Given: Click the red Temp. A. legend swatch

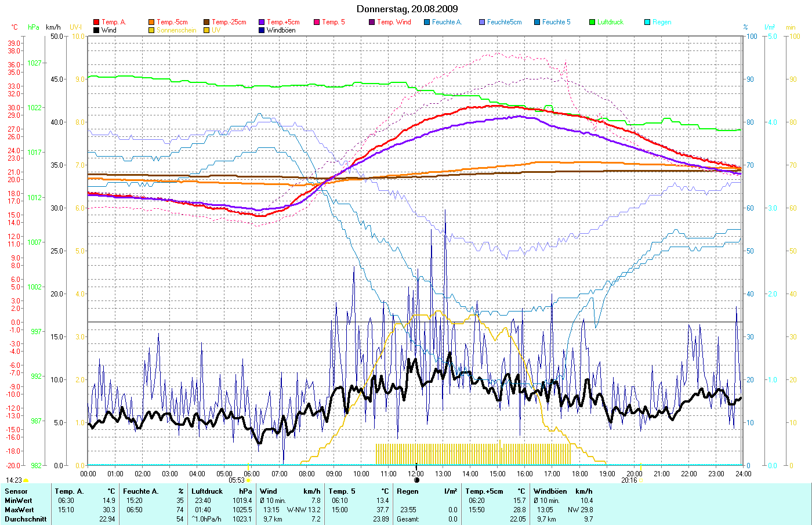Looking at the screenshot, I should (x=96, y=22).
